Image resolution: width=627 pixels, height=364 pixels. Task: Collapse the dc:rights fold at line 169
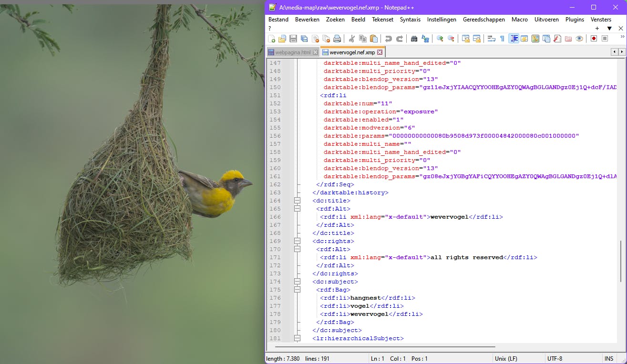point(298,241)
